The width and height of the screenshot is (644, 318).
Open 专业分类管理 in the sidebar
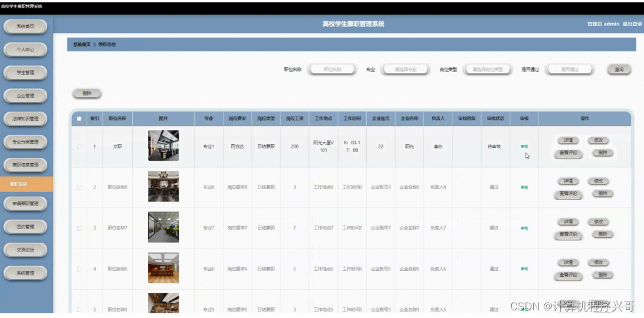(x=25, y=142)
